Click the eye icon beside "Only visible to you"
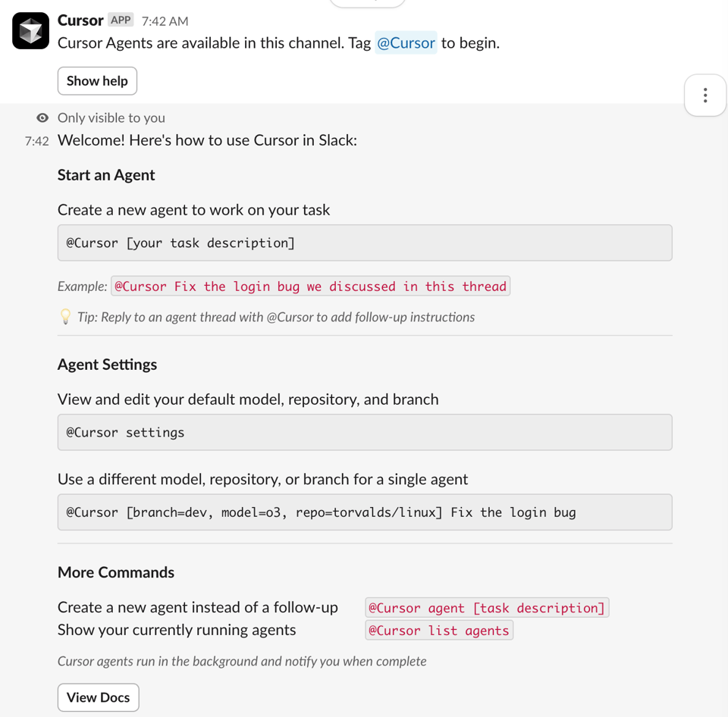Screen dimensions: 728x717 tap(42, 117)
